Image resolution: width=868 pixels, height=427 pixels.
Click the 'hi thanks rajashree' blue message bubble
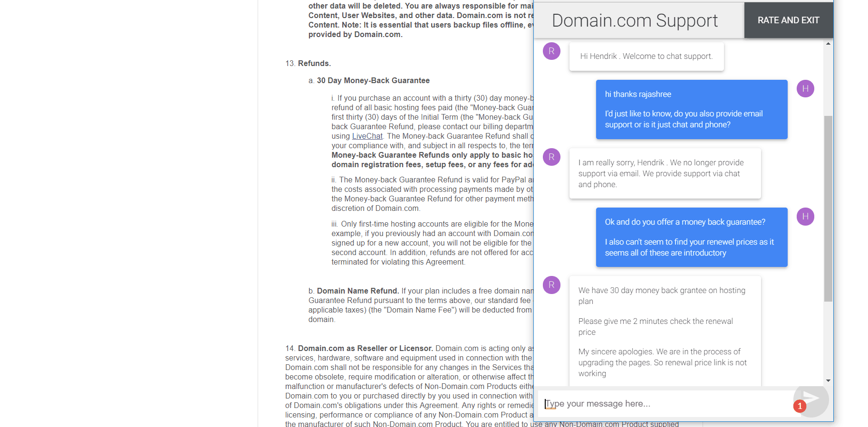pyautogui.click(x=692, y=109)
